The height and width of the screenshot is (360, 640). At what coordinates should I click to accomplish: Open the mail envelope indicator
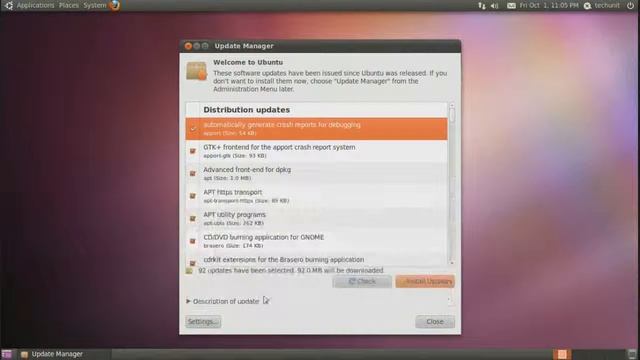[511, 6]
